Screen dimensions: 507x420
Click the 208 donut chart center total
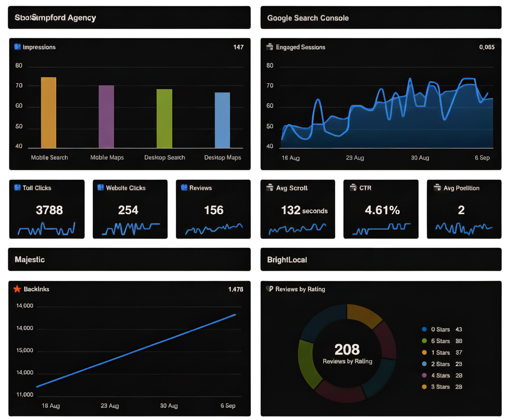[347, 350]
